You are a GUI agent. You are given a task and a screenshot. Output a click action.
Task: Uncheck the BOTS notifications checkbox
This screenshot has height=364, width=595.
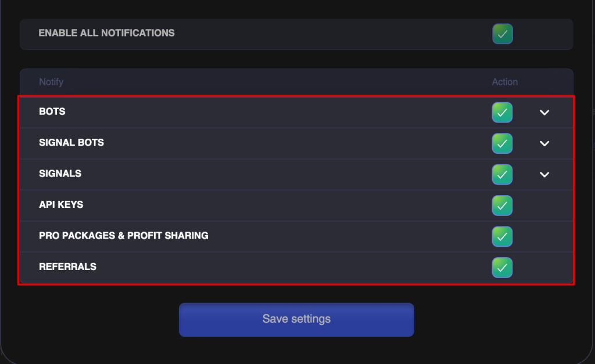(502, 113)
